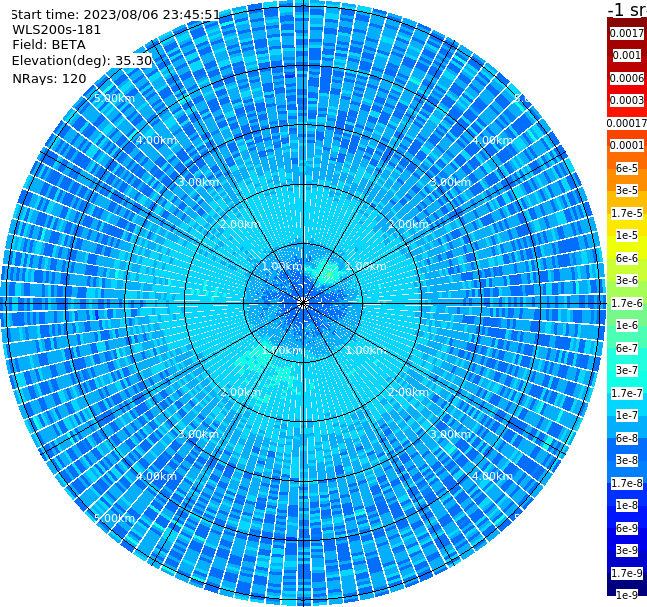647x607 pixels.
Task: Click the 6e-6 colorbar value
Action: (627, 258)
